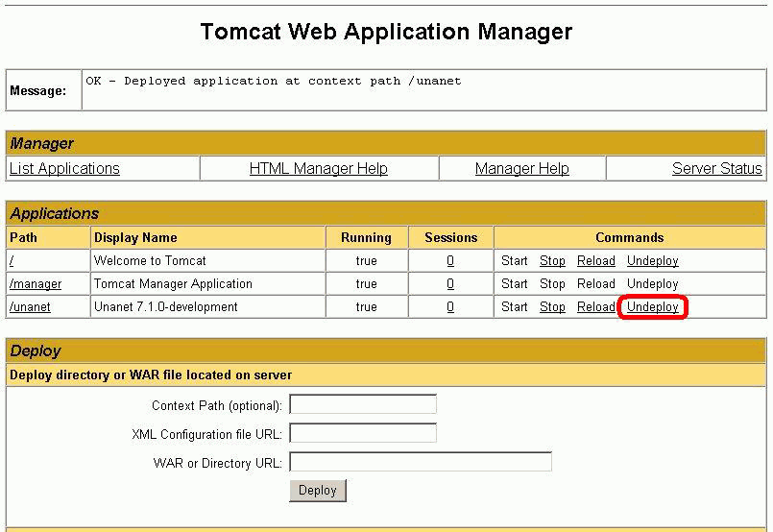Viewport: 773px width, 532px height.
Task: Click the Deploy button
Action: pyautogui.click(x=318, y=491)
